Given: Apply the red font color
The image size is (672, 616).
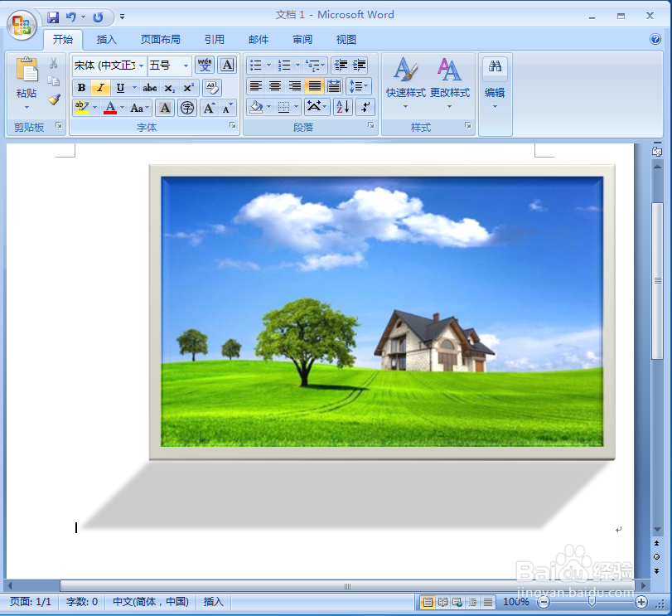Looking at the screenshot, I should 110,108.
